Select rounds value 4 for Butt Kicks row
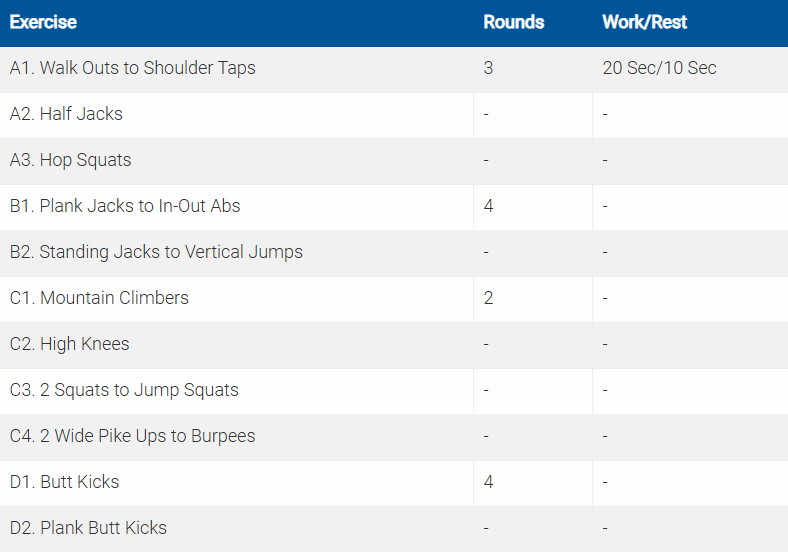788x552 pixels. click(488, 482)
